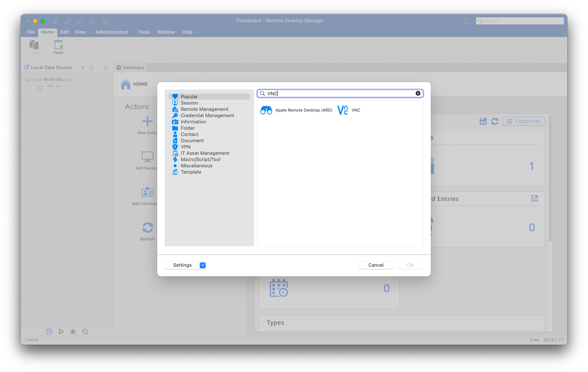Open the Tools ribbon tab
588x372 pixels.
pyautogui.click(x=144, y=32)
